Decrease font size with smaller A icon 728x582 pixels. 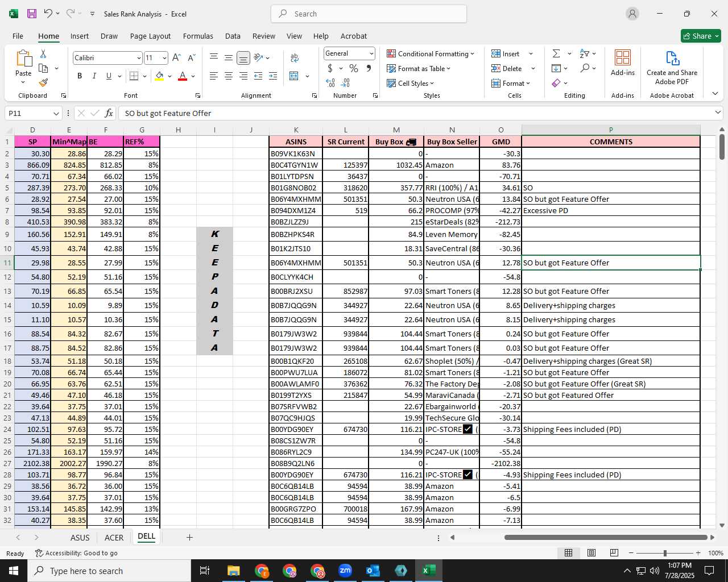[191, 57]
